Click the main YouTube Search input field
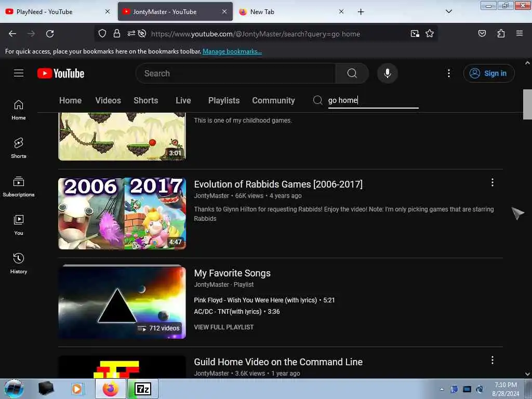 click(236, 73)
